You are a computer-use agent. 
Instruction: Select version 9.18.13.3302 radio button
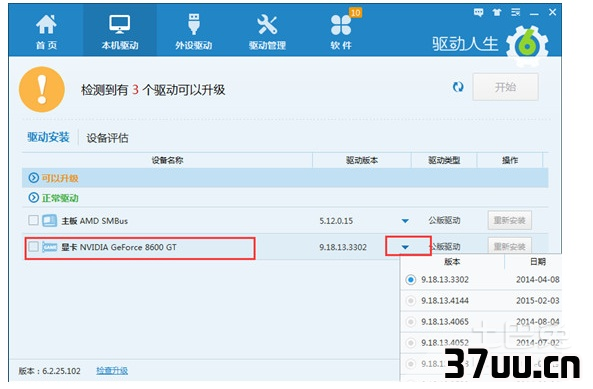pos(411,280)
